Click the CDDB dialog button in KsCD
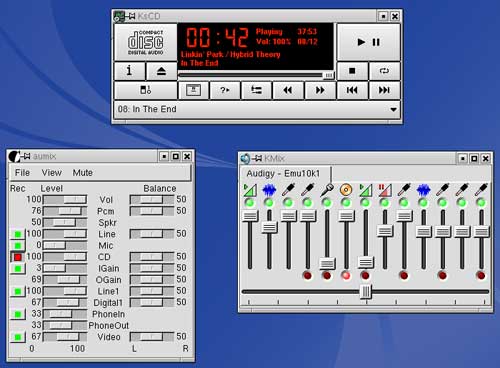The width and height of the screenshot is (500, 368). click(193, 90)
